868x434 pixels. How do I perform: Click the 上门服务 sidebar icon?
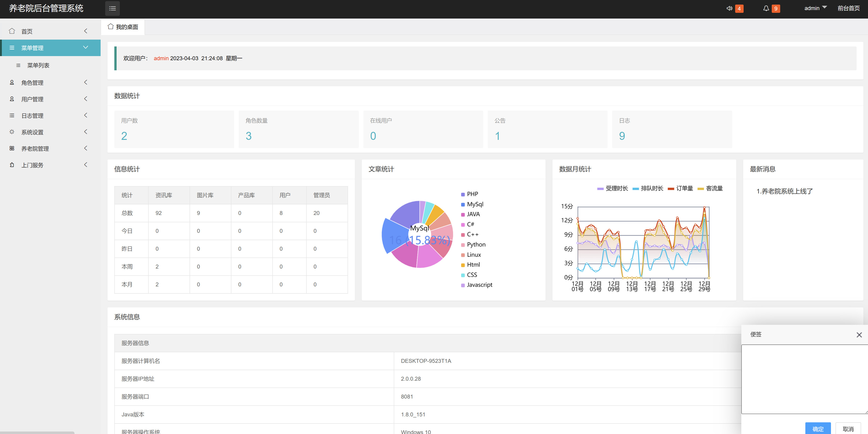point(12,165)
